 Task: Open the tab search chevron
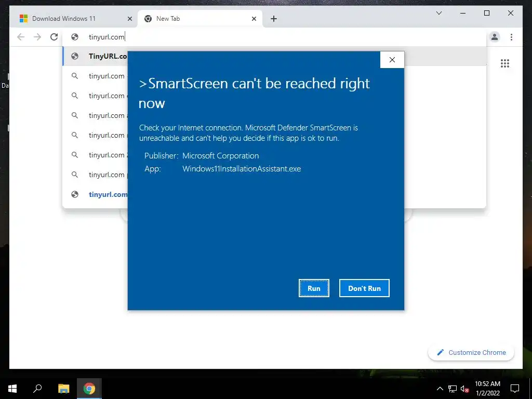coord(438,13)
